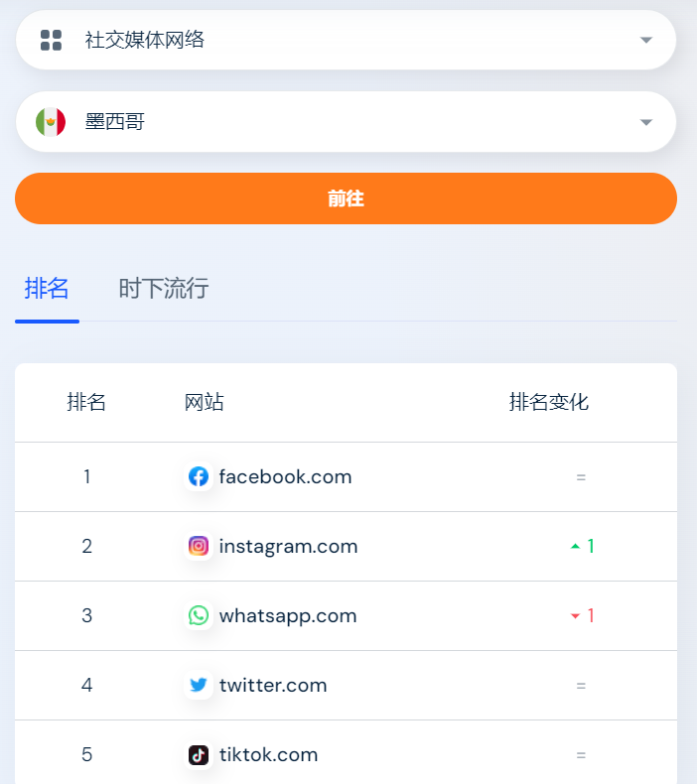The width and height of the screenshot is (697, 784).
Task: Open the 墨西哥 country dropdown
Action: 346,122
